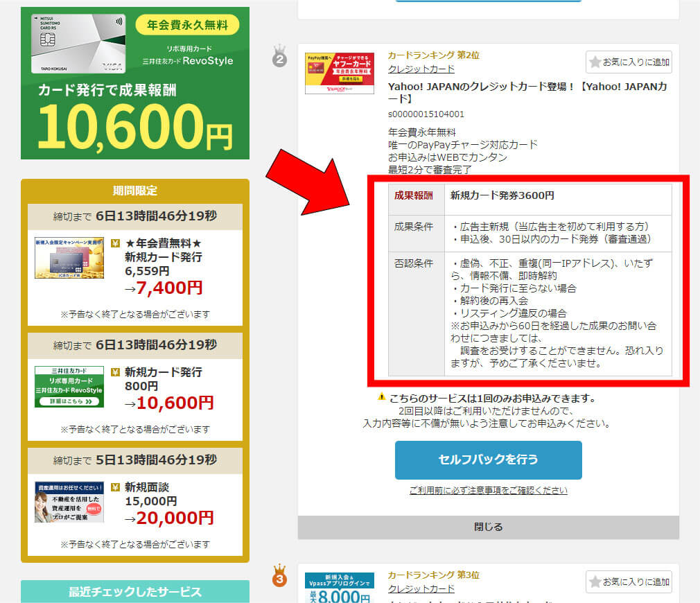This screenshot has height=603, width=700.
Task: Open ご利用前に必ず注意事項をご確認ください link
Action: [489, 491]
